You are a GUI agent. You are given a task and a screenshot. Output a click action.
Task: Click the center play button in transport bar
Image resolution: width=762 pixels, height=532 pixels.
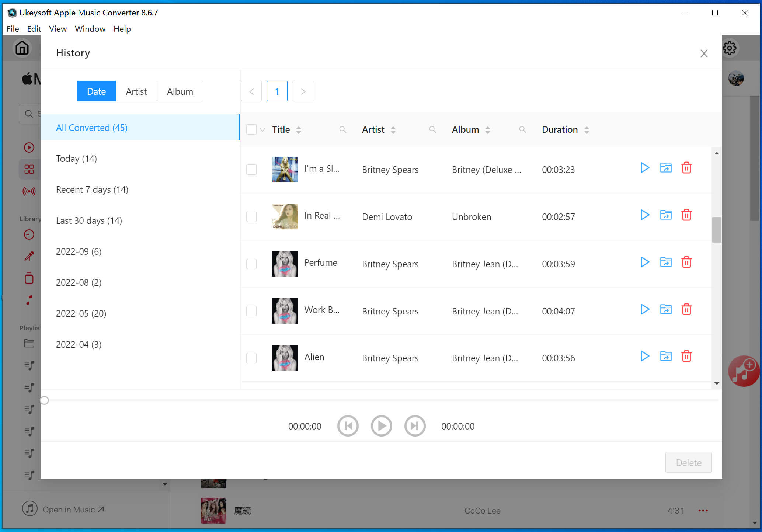pos(382,426)
